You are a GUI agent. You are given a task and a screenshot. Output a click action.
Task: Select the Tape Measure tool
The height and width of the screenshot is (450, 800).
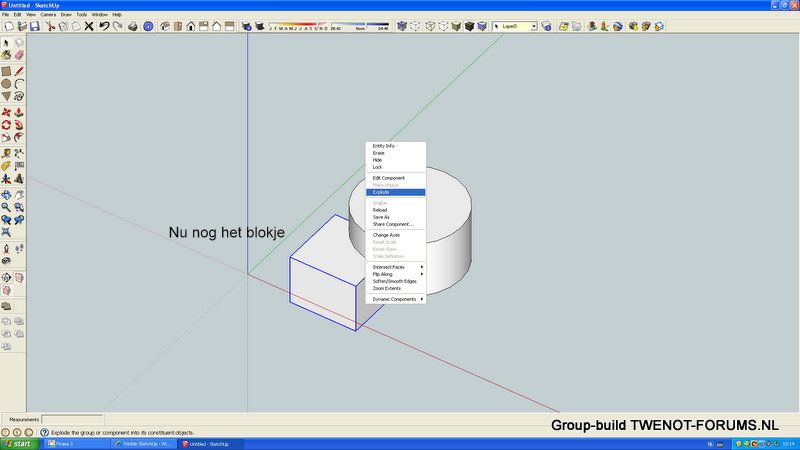(x=6, y=153)
